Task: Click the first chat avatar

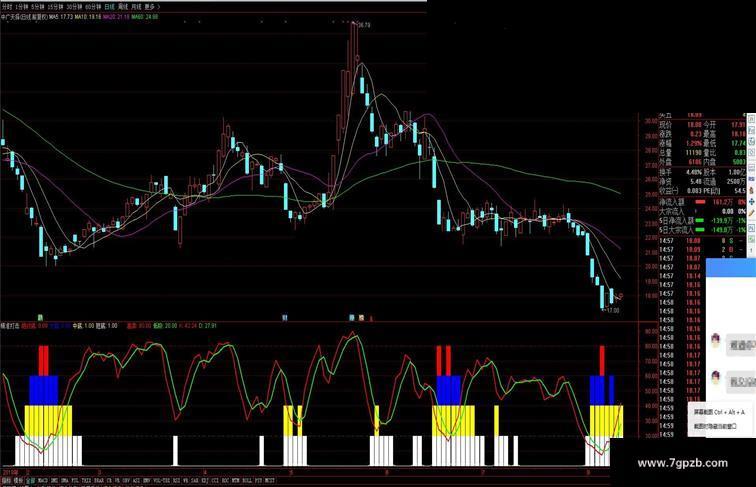Action: click(x=716, y=341)
